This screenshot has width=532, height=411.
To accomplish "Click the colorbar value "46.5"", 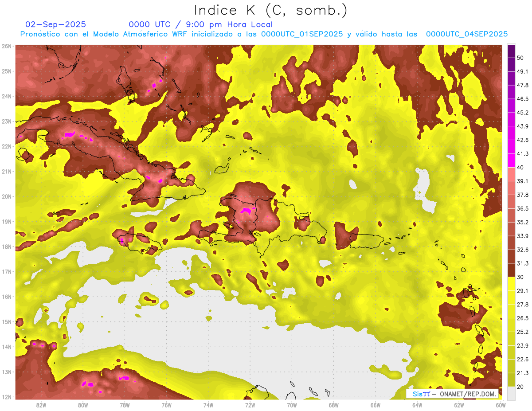I will pos(522,99).
